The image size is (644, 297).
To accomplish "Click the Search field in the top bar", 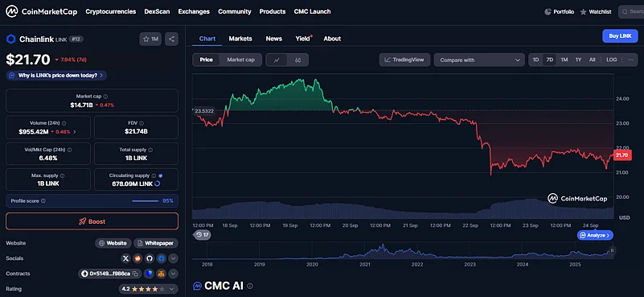I will [x=631, y=11].
